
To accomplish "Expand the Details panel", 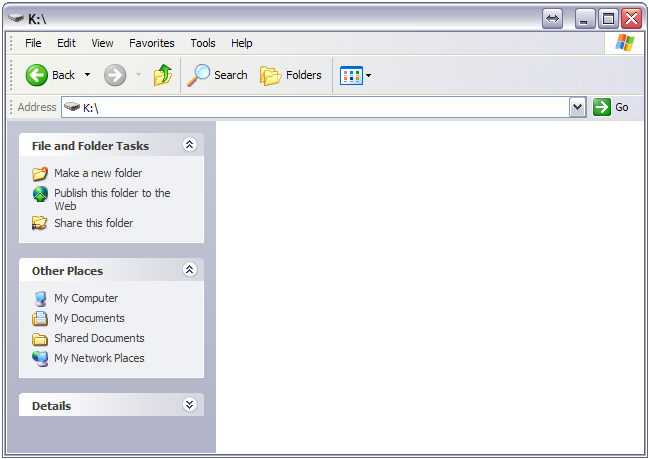I will click(190, 405).
